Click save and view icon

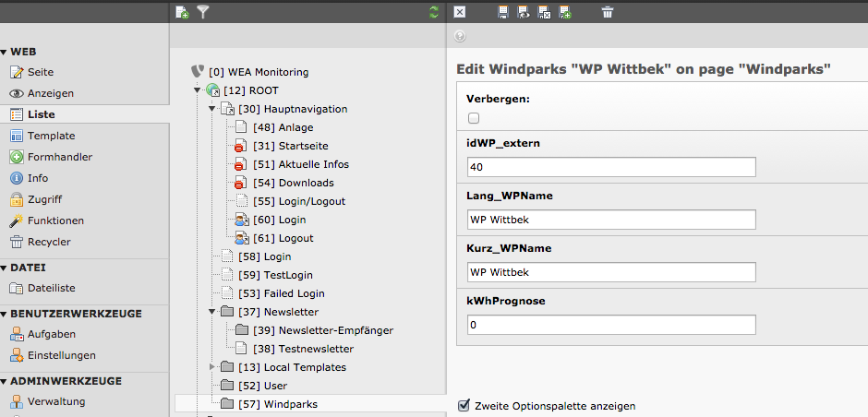click(524, 12)
